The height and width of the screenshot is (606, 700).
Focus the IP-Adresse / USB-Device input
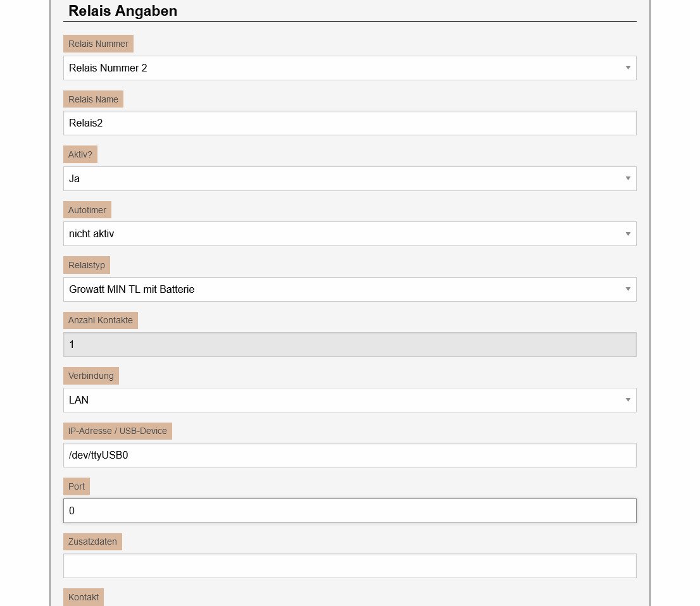click(x=349, y=455)
